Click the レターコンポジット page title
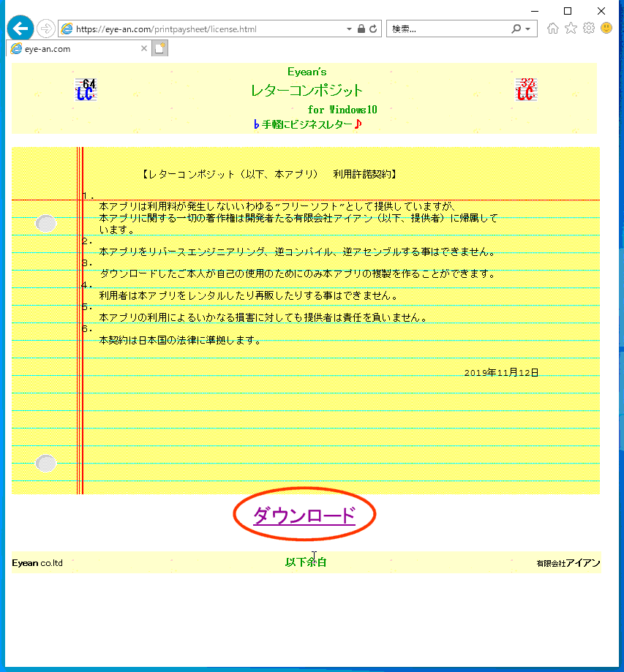 coord(307,91)
